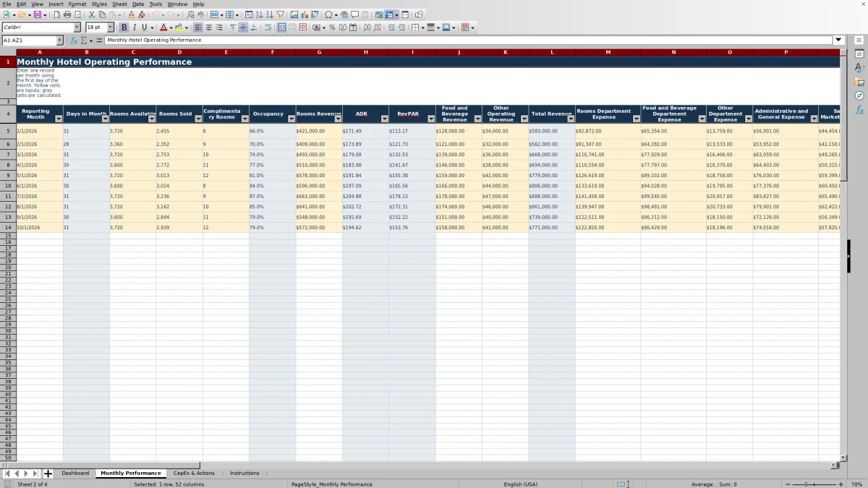
Task: Open filter dropdown on Occupancy column
Action: tap(291, 119)
